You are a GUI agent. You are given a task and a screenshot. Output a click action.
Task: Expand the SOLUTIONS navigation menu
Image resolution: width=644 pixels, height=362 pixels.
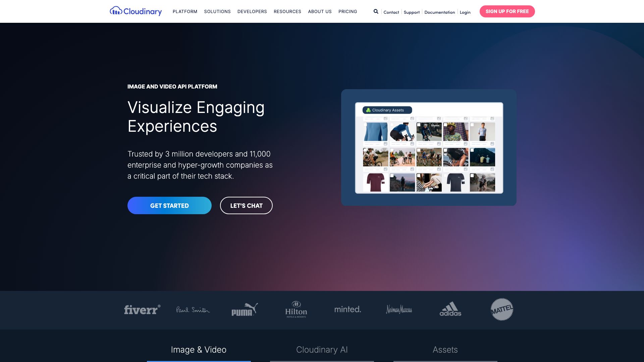tap(217, 11)
